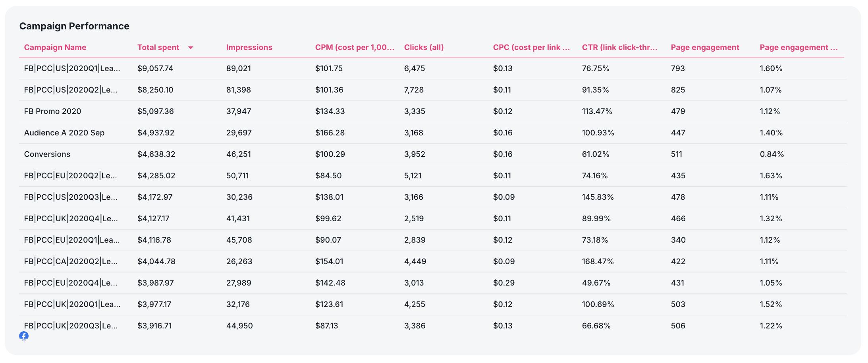Click the FB|PCC|EU|2020Q2 campaign name
The image size is (868, 363).
(x=70, y=175)
